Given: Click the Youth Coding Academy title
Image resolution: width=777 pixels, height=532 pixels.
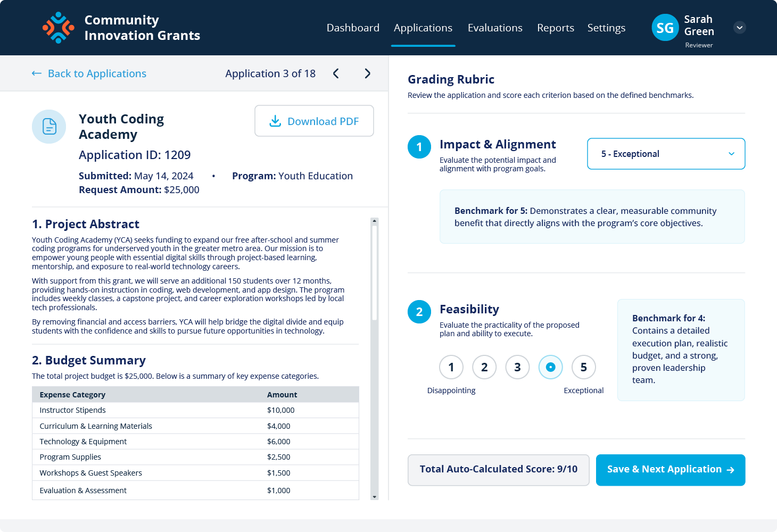Looking at the screenshot, I should pyautogui.click(x=121, y=127).
